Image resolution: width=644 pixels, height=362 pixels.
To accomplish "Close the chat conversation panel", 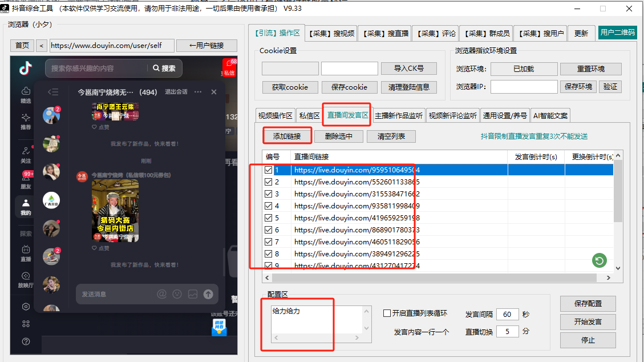I will [x=214, y=92].
